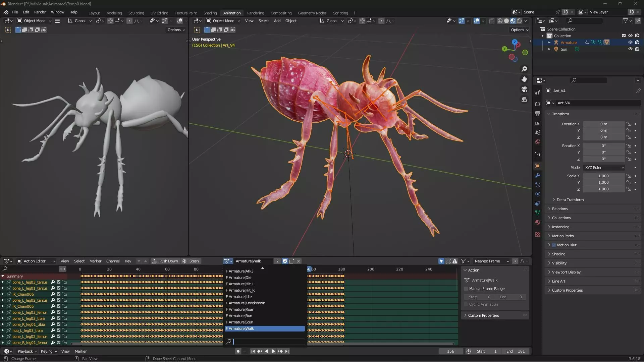Click the Push Down button
644x362 pixels.
click(165, 261)
